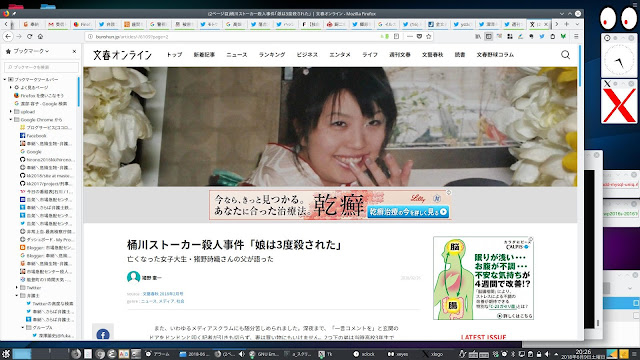Viewport: 640px width, 360px height.
Task: Reload the current page
Action: tap(29, 36)
